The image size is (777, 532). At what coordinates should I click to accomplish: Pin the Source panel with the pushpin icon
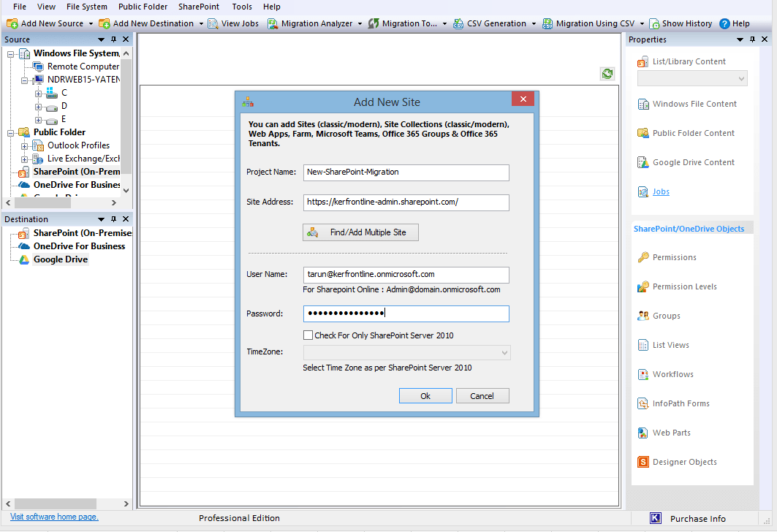[113, 39]
